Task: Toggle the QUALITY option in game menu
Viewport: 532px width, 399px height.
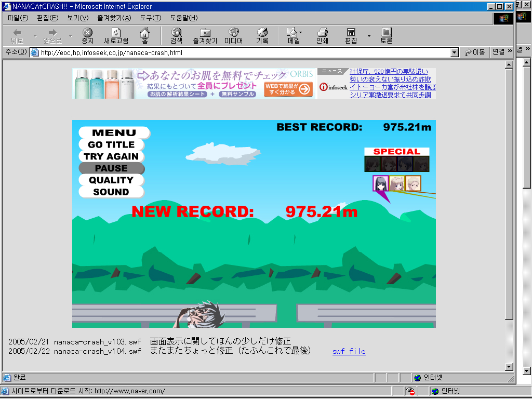Action: [111, 180]
